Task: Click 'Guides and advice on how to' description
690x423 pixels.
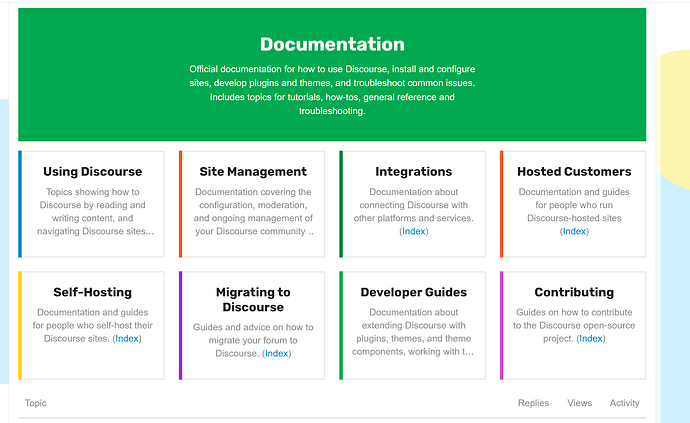Action: tap(253, 340)
